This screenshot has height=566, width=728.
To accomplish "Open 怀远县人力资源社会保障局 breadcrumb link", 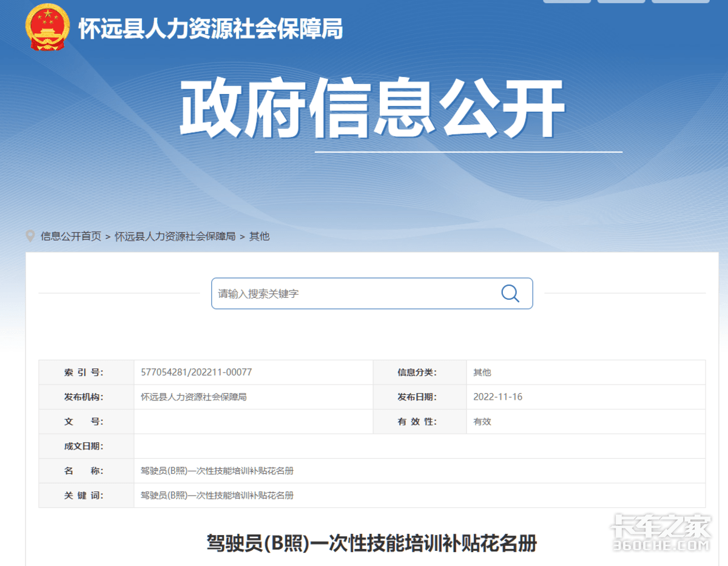I will coord(175,237).
